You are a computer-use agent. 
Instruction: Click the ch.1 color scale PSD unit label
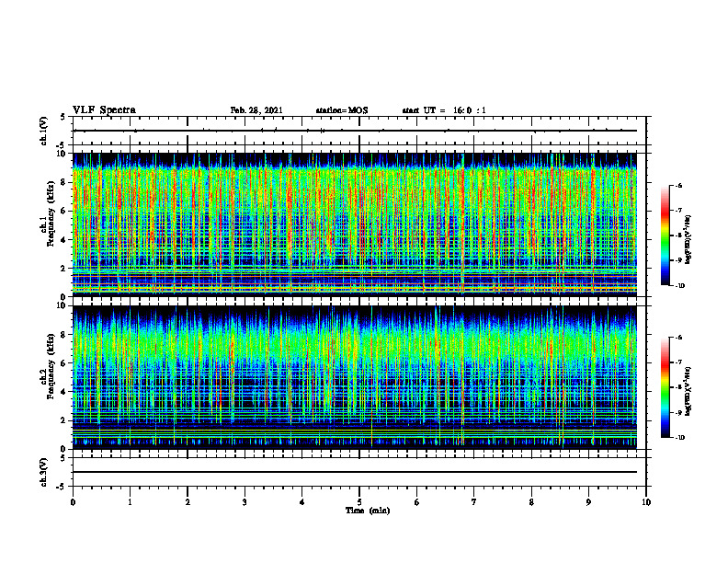688,240
